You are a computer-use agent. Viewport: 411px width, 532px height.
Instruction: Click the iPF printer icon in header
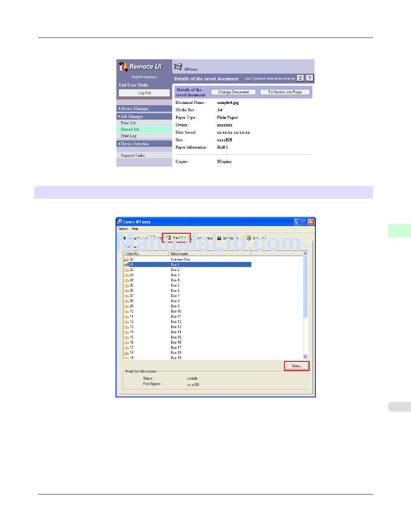click(x=178, y=66)
